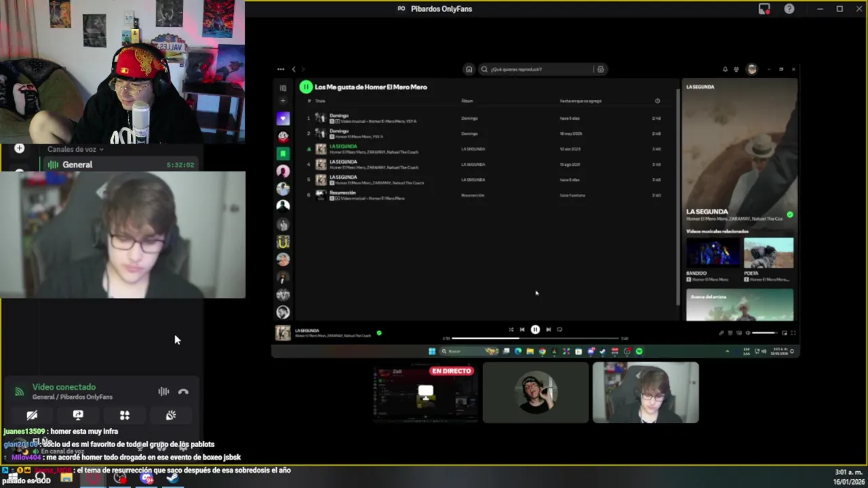Toggle Discord camera off button
868x488 pixels.
[x=32, y=415]
